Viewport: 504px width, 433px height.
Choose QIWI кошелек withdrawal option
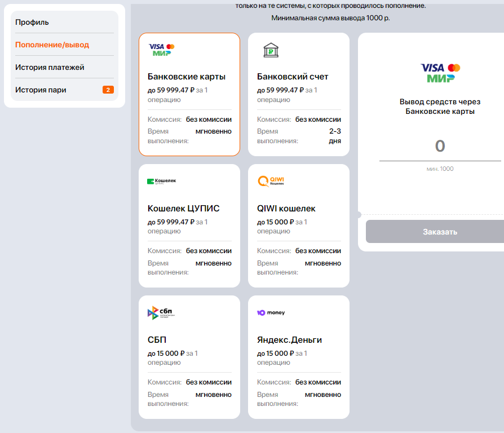click(299, 226)
